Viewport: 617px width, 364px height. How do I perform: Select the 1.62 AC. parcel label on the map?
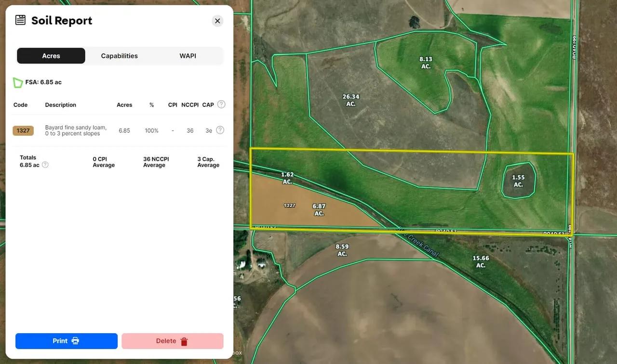(x=287, y=178)
